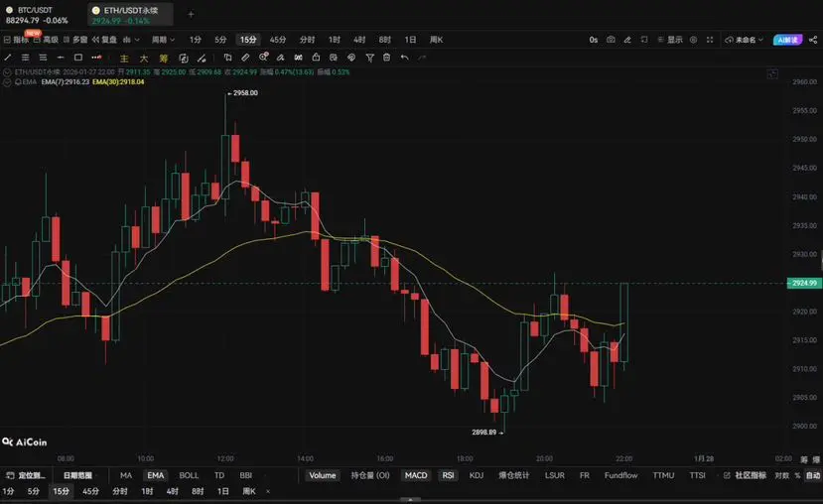The height and width of the screenshot is (504, 823).
Task: Toggle 对数 logarithmic scale
Action: (x=782, y=475)
